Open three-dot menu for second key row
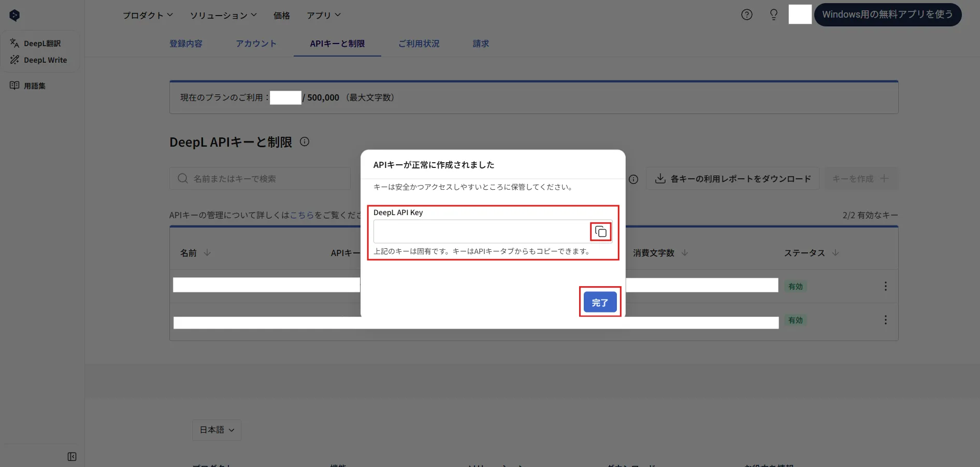Viewport: 980px width, 467px height. coord(885,320)
